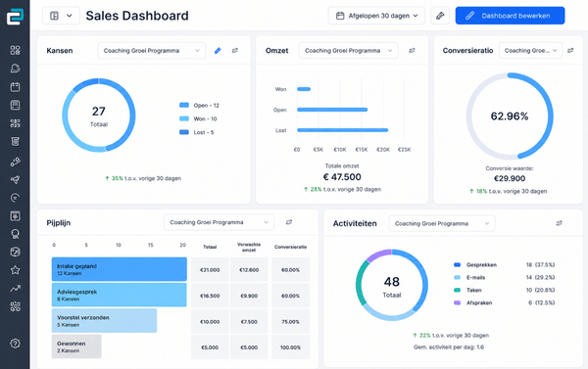Screen dimensions: 588x369
Task: Click the '48 Totaal' donut center
Action: 391,287
